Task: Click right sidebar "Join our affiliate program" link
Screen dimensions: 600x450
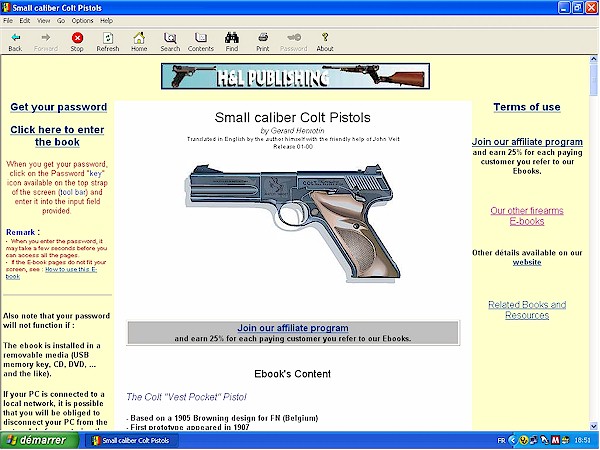Action: pos(527,142)
